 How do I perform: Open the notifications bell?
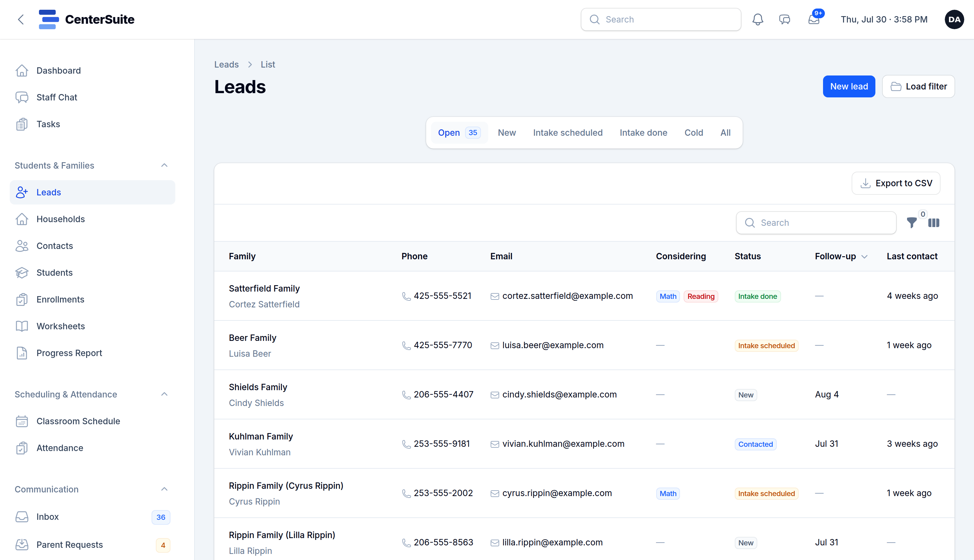(758, 19)
